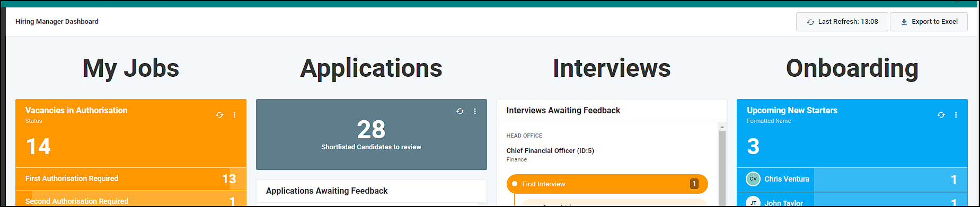Refresh the Vacancies in Authorisation card

[x=219, y=115]
